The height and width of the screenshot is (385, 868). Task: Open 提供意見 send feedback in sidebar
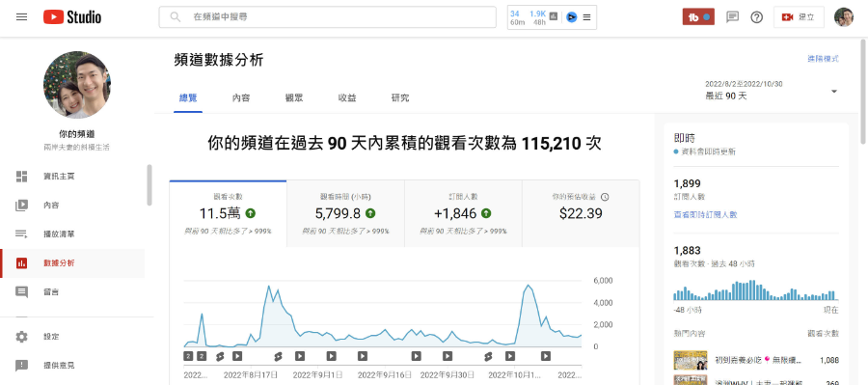[x=72, y=365]
